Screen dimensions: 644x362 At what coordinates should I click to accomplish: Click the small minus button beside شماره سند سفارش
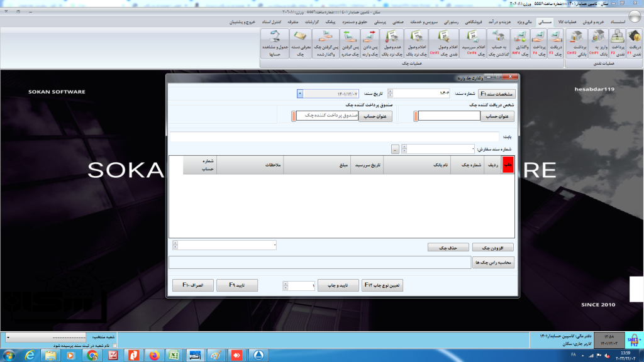click(x=395, y=150)
